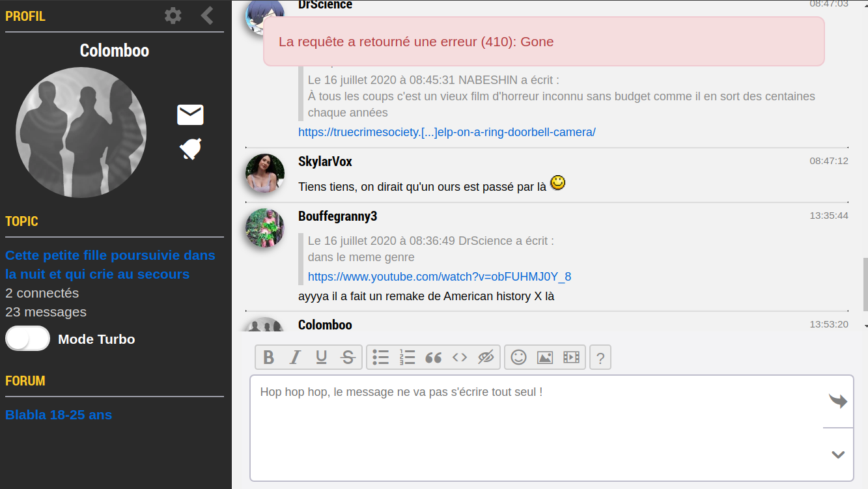Screen dimensions: 868x489
Task: Click the '2 connectés' count
Action: pos(42,293)
